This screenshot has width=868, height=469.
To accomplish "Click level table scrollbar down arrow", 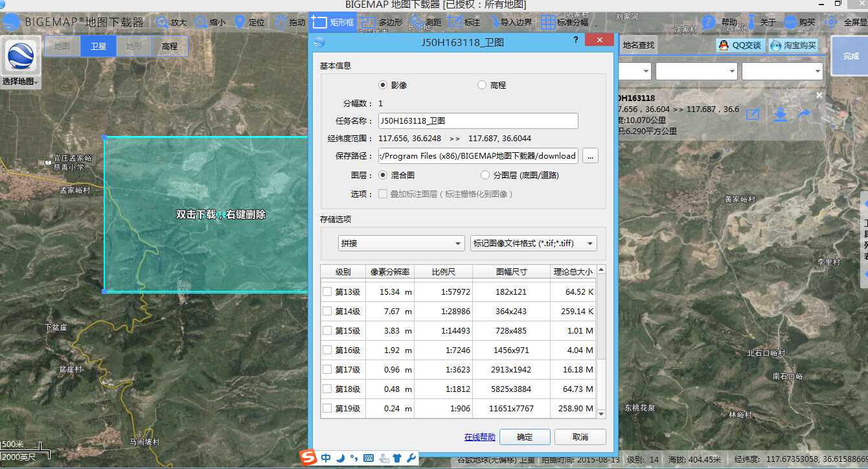I will coord(601,413).
